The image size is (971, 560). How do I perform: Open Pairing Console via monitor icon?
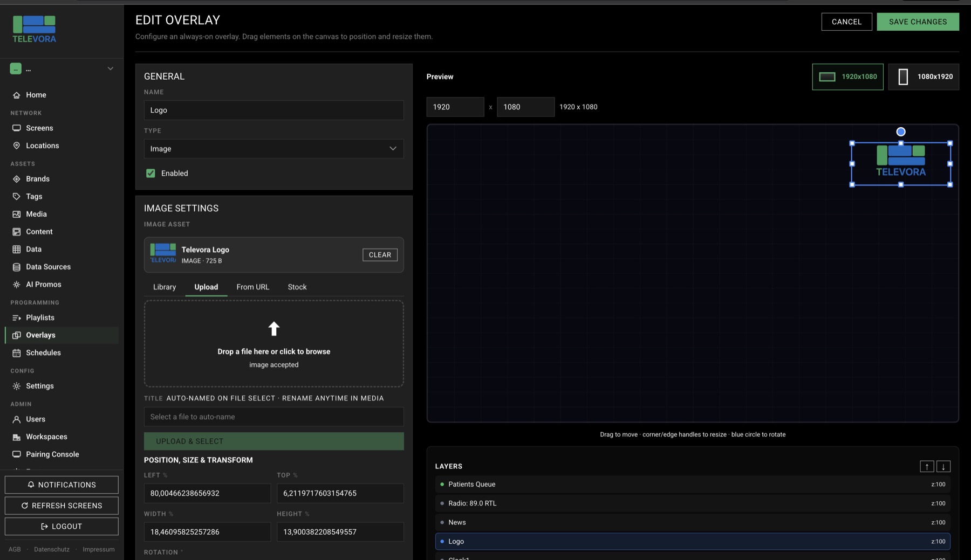click(17, 454)
